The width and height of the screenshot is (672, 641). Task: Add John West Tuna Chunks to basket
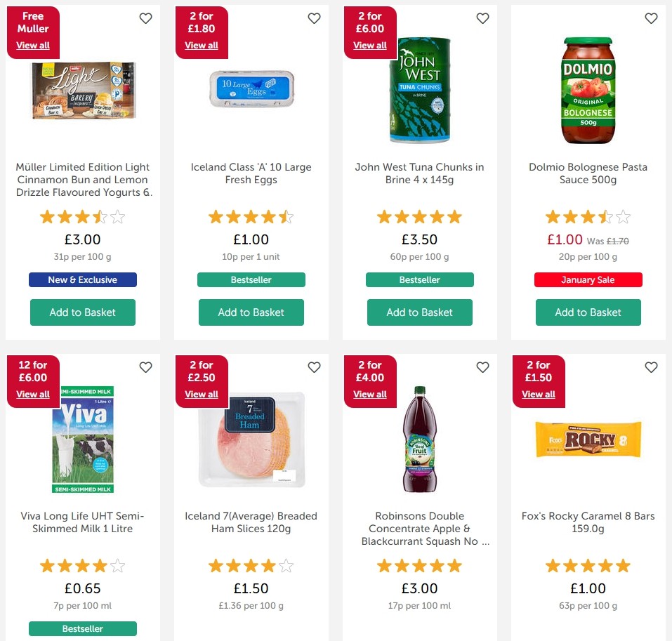coord(419,312)
